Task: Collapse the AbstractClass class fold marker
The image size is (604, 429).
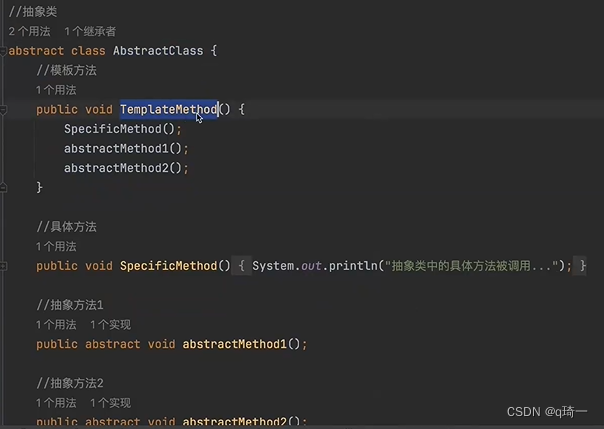Action: pos(3,51)
